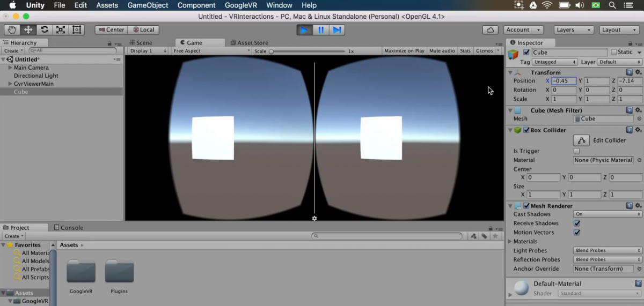Toggle pivot mode Center button
The height and width of the screenshot is (306, 644).
111,30
